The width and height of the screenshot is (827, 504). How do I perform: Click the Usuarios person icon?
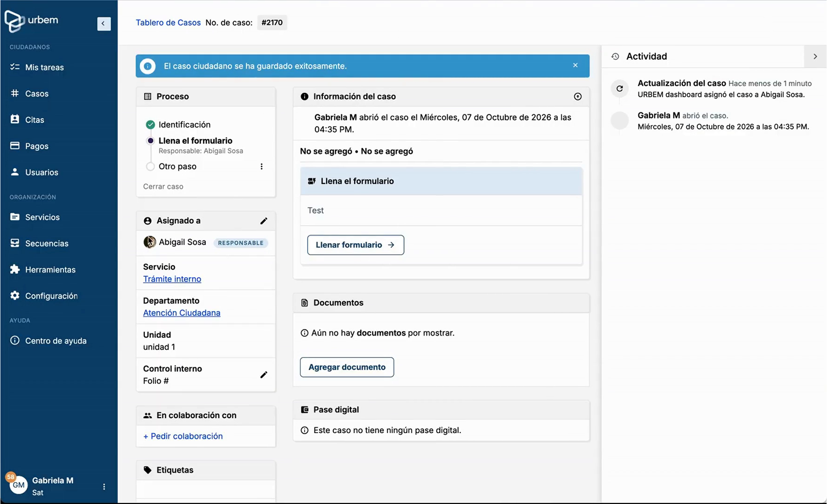pos(15,172)
